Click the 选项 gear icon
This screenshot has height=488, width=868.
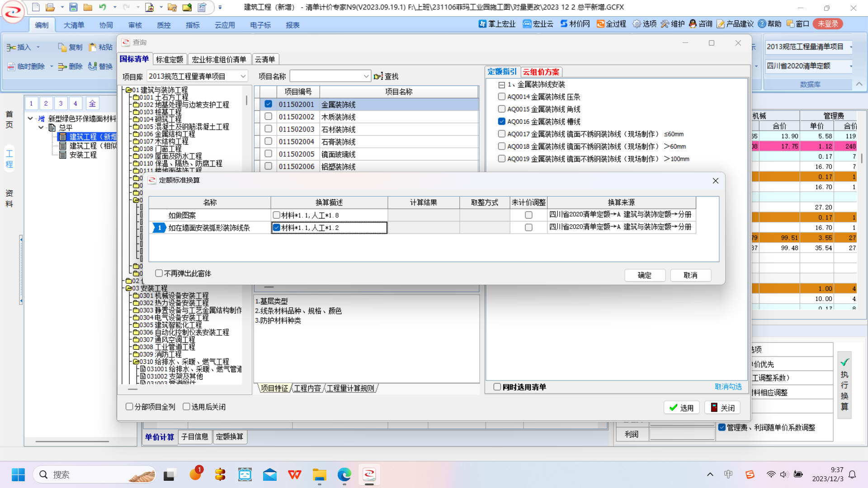(x=637, y=24)
